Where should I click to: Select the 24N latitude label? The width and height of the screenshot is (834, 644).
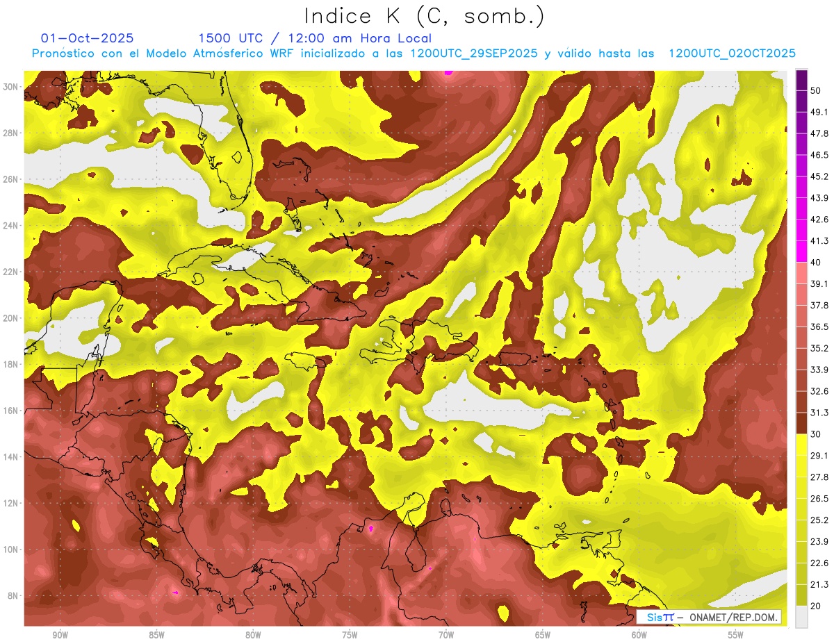point(10,225)
